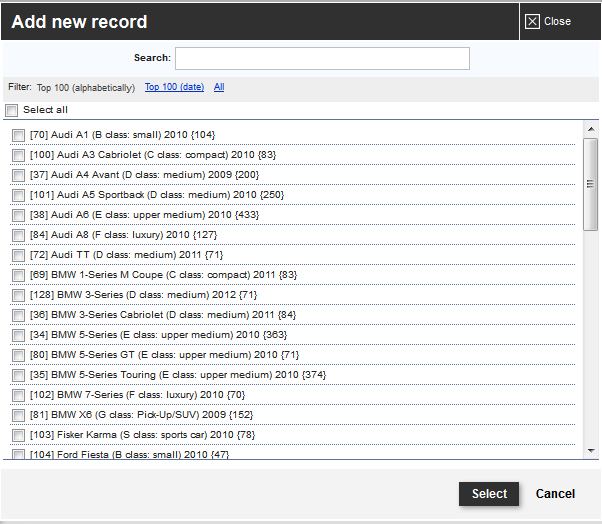Tick the Select all checkbox
This screenshot has height=524, width=602.
pyautogui.click(x=12, y=110)
